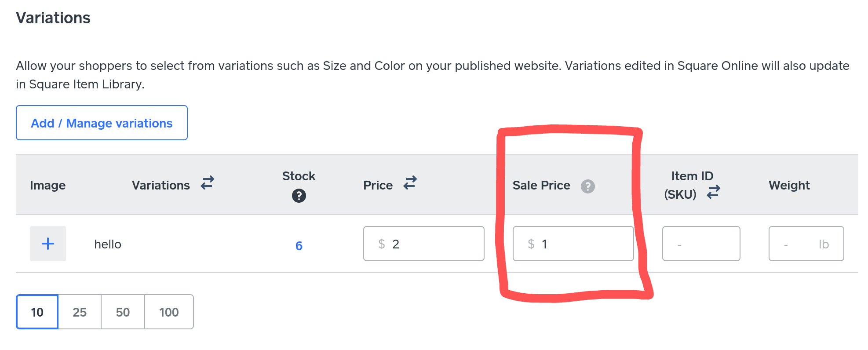Click into the Sale Price field showing $1
Viewport: 868px width, 350px height.
(x=573, y=244)
